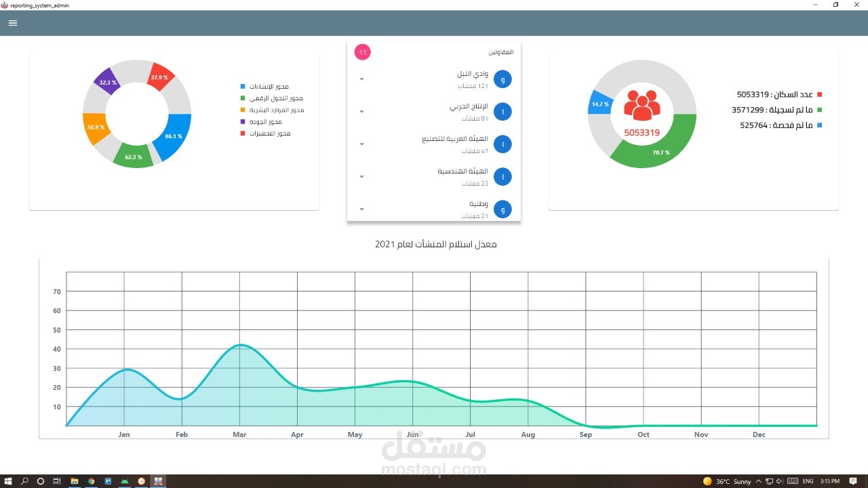This screenshot has height=488, width=868.
Task: Open the orange clock app on taskbar
Action: tap(142, 481)
